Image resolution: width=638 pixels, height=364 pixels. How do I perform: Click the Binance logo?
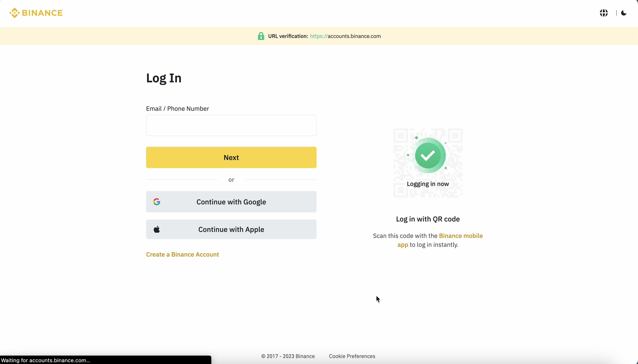point(36,13)
